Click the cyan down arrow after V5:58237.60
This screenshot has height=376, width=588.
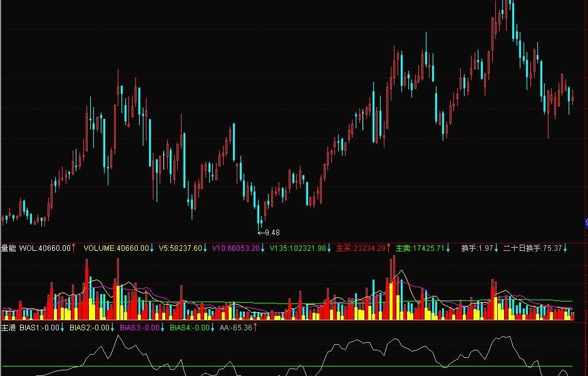(x=205, y=248)
